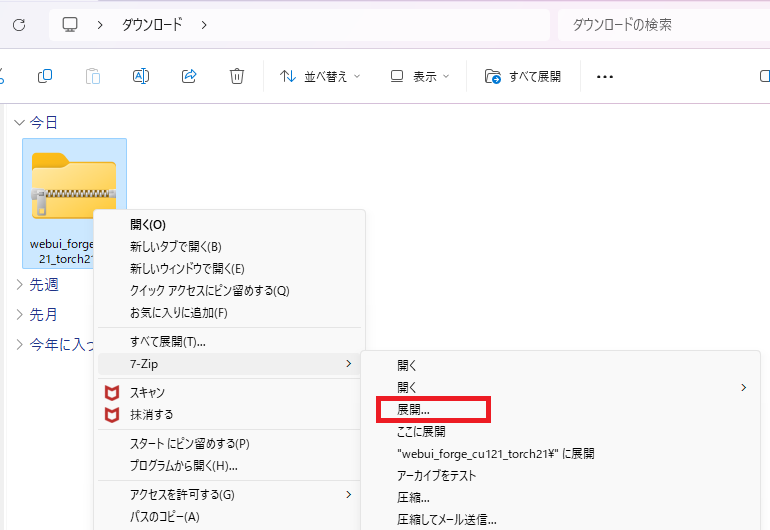The image size is (770, 530).
Task: Expand the chevron after the PC icon
Action: 100,25
